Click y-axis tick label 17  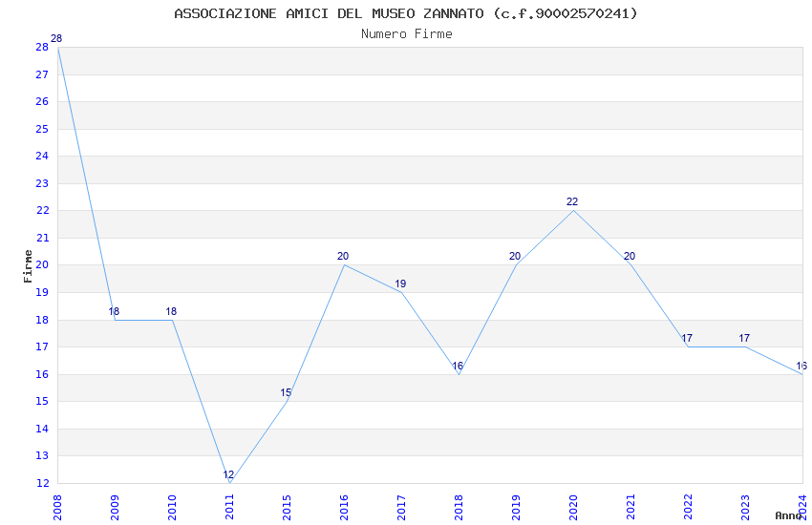(x=42, y=346)
